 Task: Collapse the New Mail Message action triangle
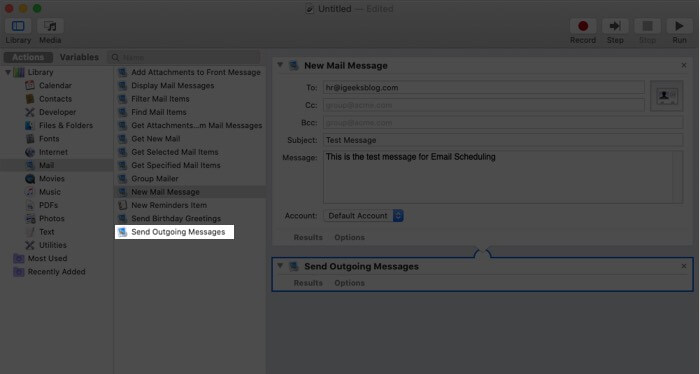[x=280, y=65]
